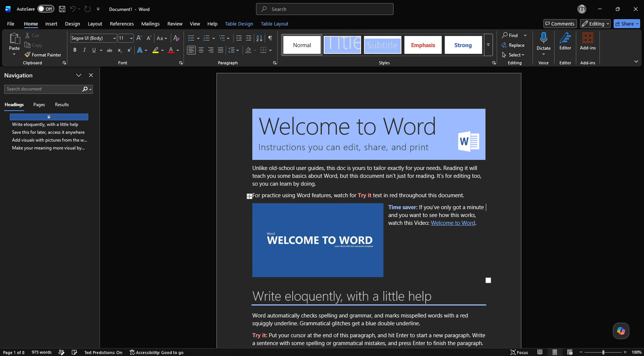Shrink font size with smaller A icon
The image size is (644, 356).
tap(149, 38)
